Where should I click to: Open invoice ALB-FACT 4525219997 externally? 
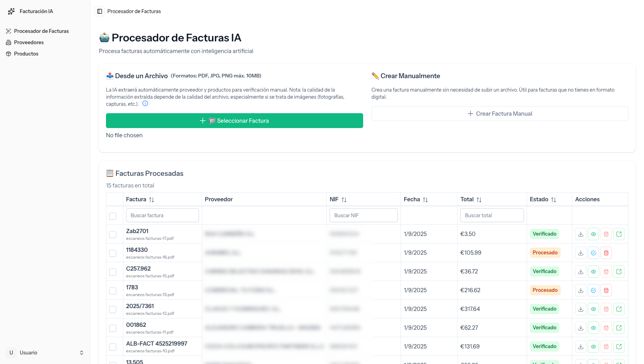coord(619,347)
